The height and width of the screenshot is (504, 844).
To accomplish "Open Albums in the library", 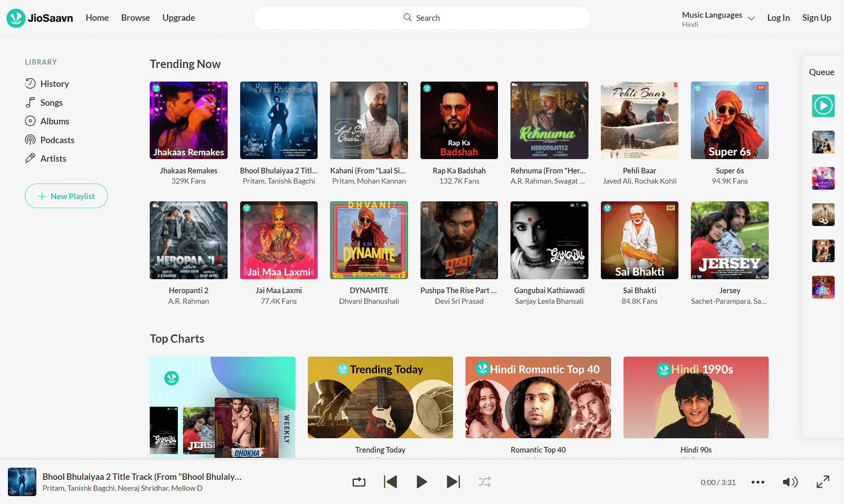I will (x=47, y=121).
